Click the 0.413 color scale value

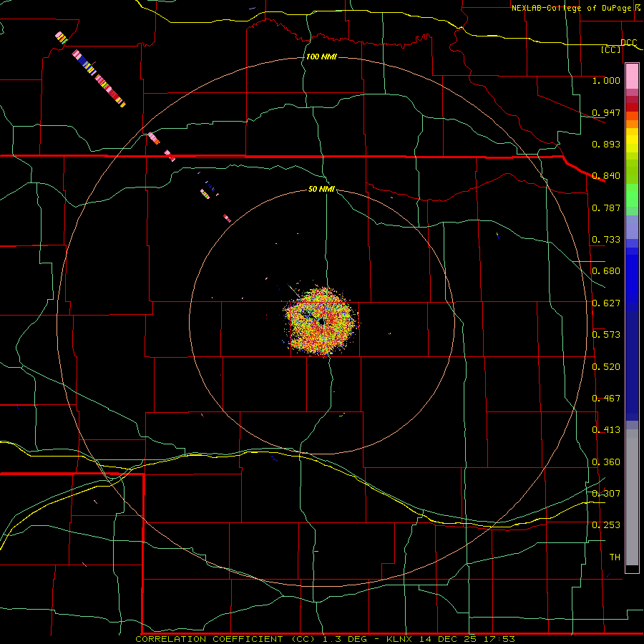[x=606, y=430]
